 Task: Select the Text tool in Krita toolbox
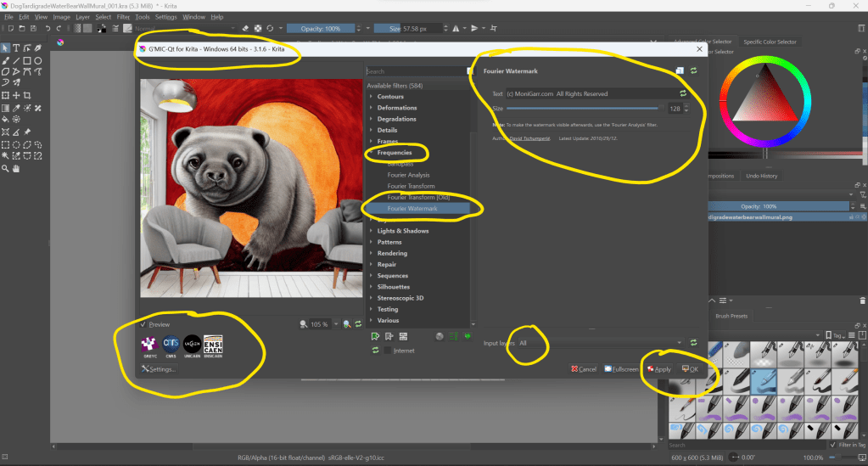coord(17,48)
